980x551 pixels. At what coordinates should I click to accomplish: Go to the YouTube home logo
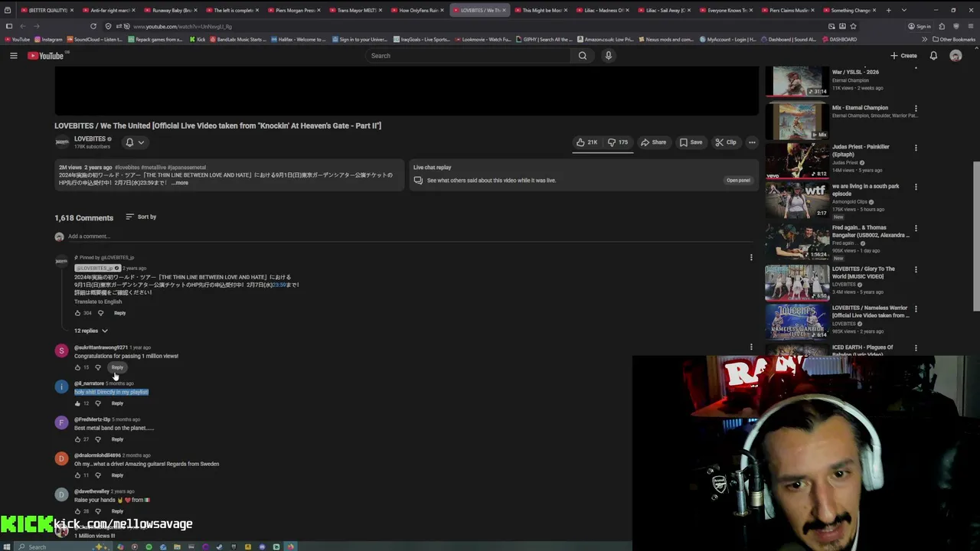pos(46,56)
